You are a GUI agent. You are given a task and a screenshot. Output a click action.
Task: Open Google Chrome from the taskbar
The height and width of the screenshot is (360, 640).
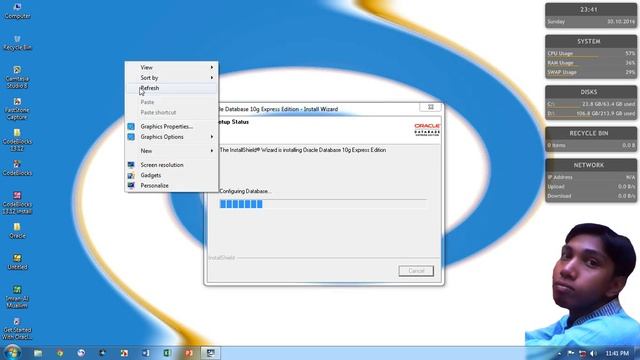60,353
